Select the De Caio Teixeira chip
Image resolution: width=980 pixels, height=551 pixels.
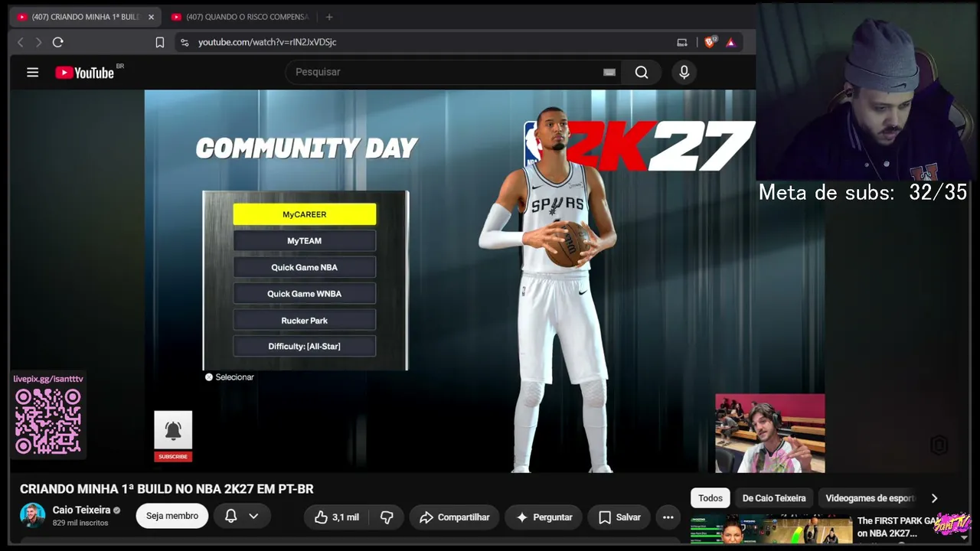(x=774, y=498)
